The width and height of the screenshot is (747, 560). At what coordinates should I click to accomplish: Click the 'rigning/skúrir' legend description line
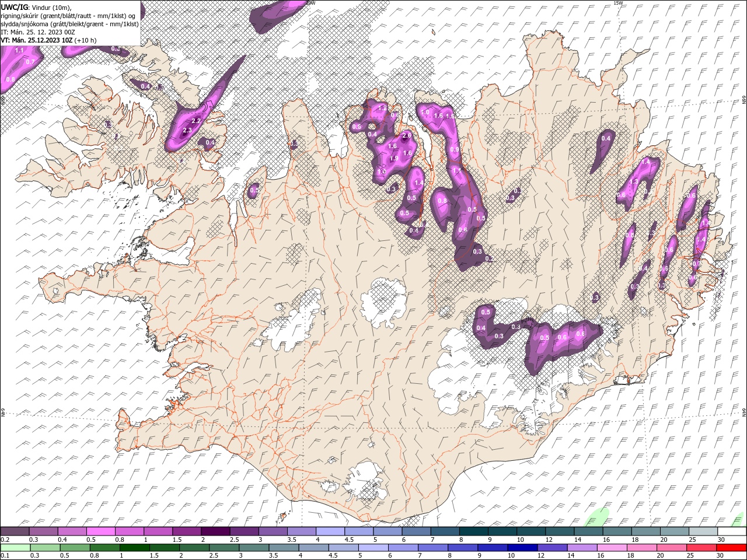pos(69,15)
